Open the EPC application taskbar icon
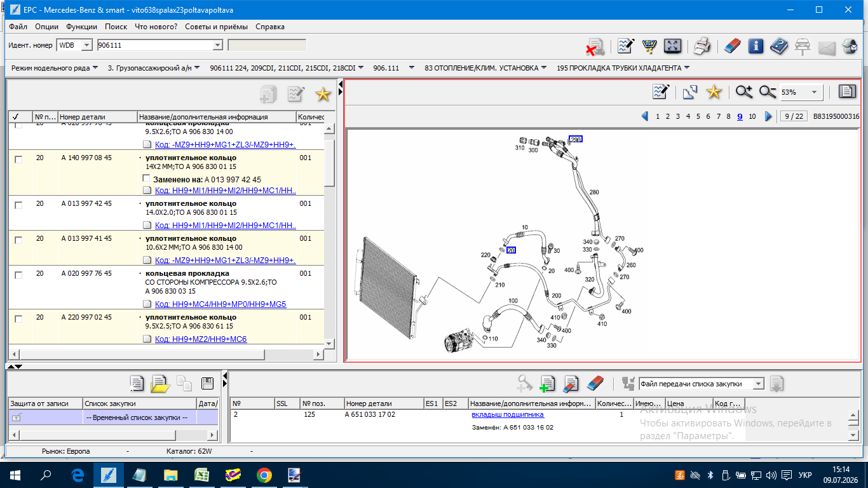The width and height of the screenshot is (868, 488). (108, 475)
